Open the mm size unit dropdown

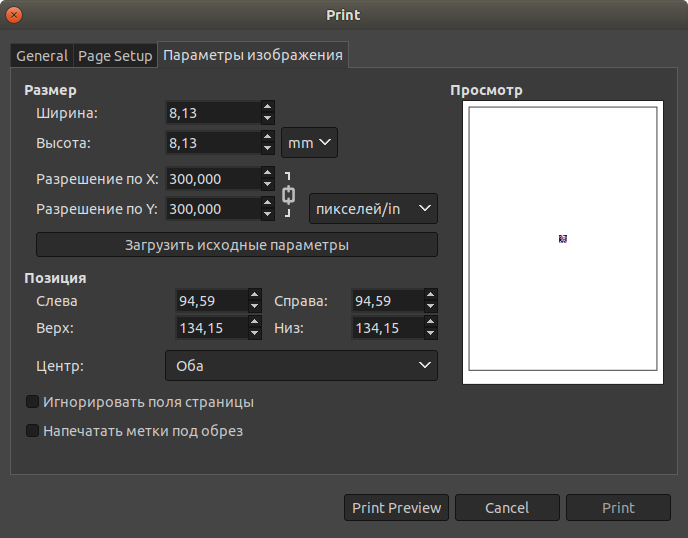coord(309,143)
